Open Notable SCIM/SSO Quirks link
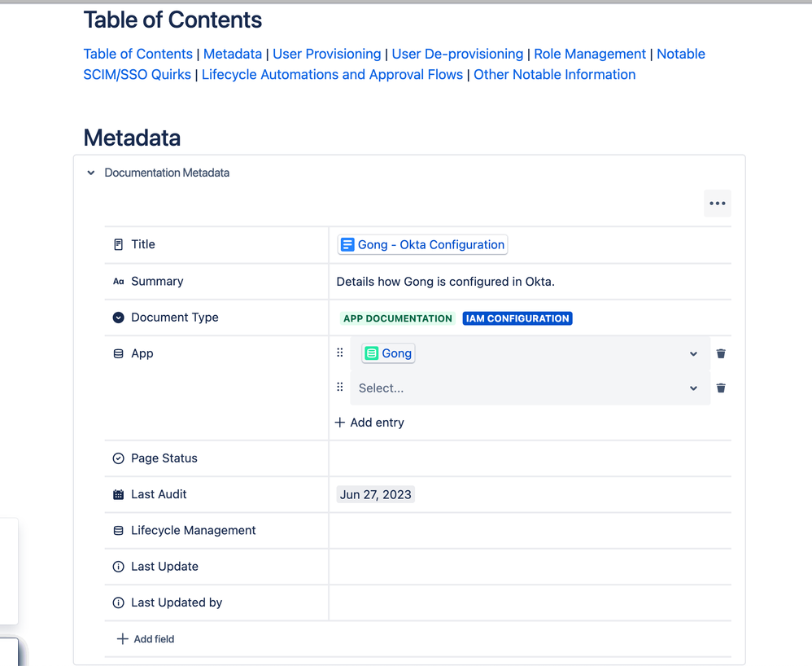 (x=138, y=75)
